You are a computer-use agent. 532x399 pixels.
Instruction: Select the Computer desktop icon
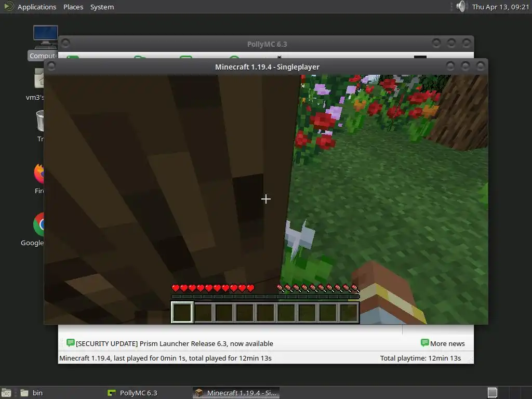pyautogui.click(x=44, y=43)
